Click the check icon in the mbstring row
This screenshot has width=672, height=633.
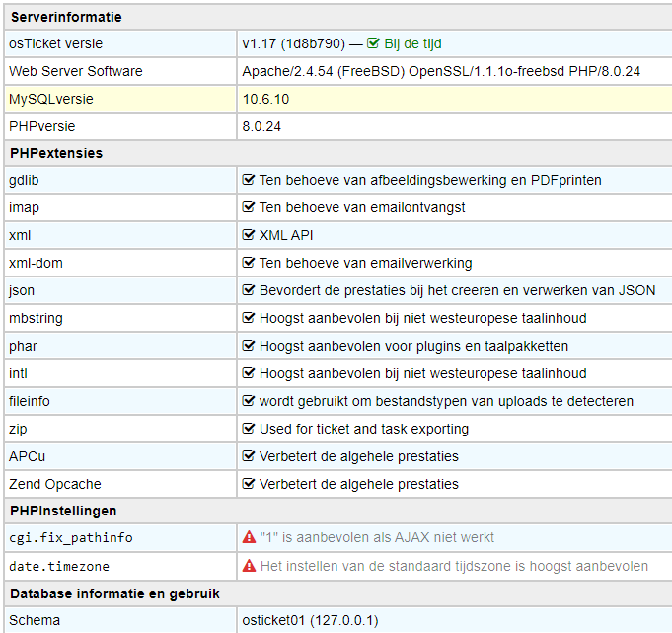tap(248, 318)
